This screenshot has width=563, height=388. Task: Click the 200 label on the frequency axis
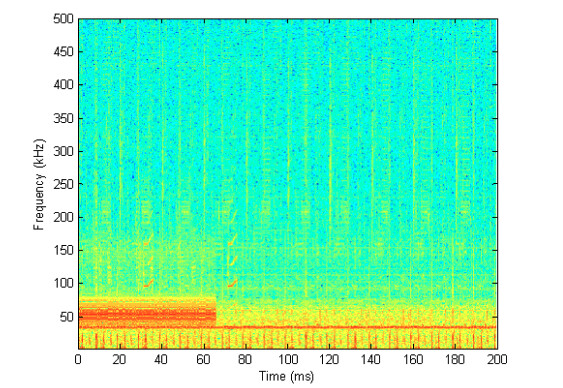coord(63,217)
